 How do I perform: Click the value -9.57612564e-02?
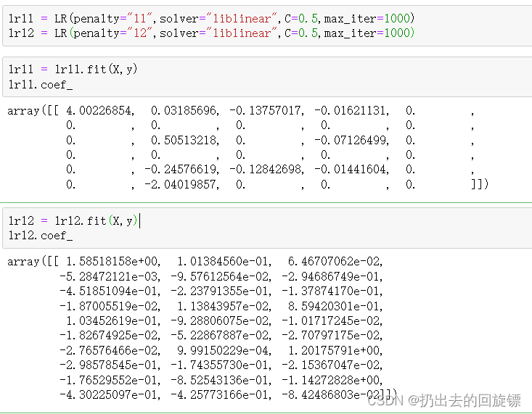pos(220,277)
